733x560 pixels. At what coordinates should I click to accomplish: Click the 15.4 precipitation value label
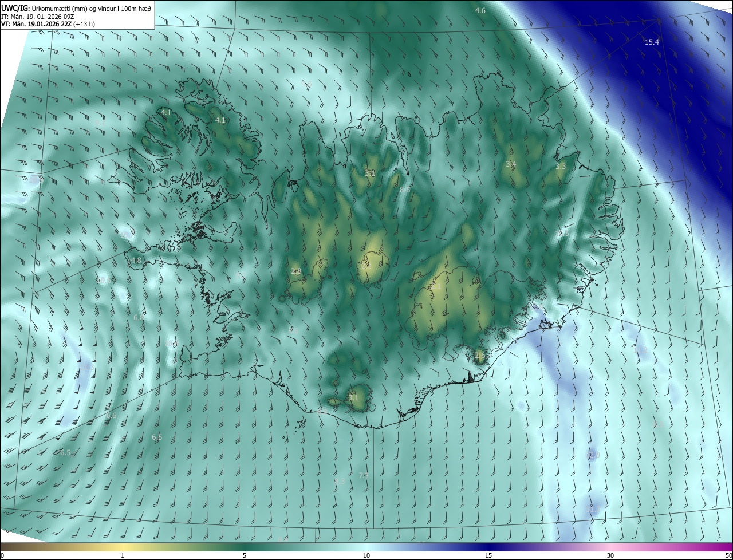[x=652, y=42]
